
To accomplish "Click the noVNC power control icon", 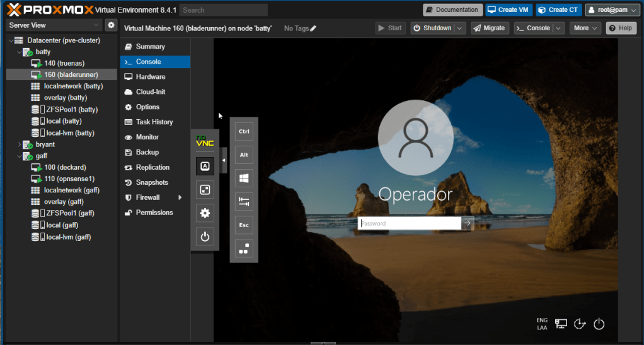I will tap(205, 237).
